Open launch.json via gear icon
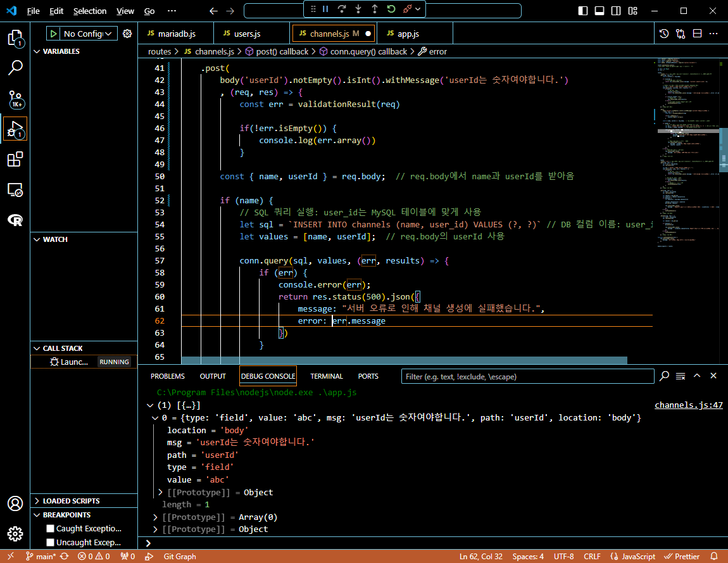Viewport: 728px width, 563px height. click(x=127, y=34)
